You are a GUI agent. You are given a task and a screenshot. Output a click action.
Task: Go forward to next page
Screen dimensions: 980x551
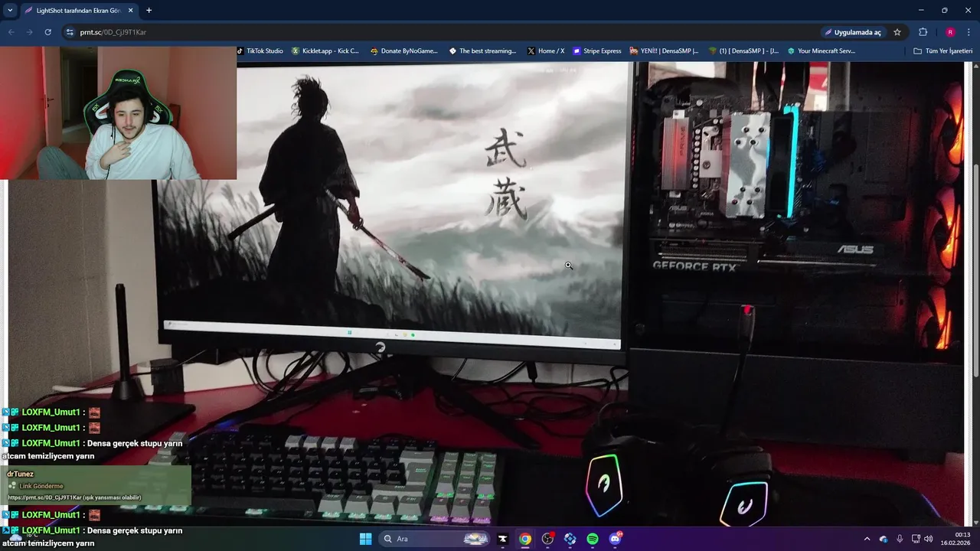tap(29, 32)
